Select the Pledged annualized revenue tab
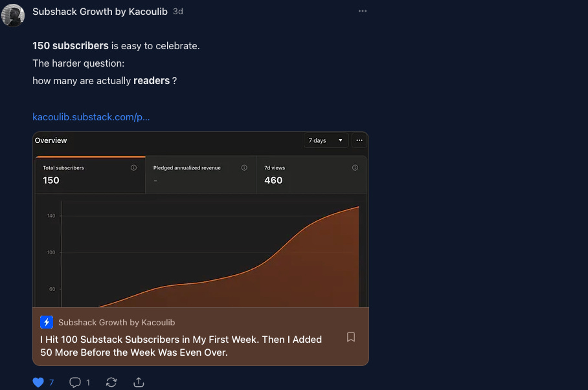This screenshot has width=588, height=390. pos(201,175)
